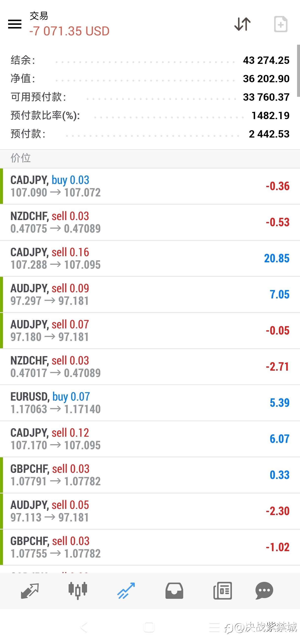Tap the Android back navigation button
This screenshot has width=300, height=644.
click(x=84, y=627)
